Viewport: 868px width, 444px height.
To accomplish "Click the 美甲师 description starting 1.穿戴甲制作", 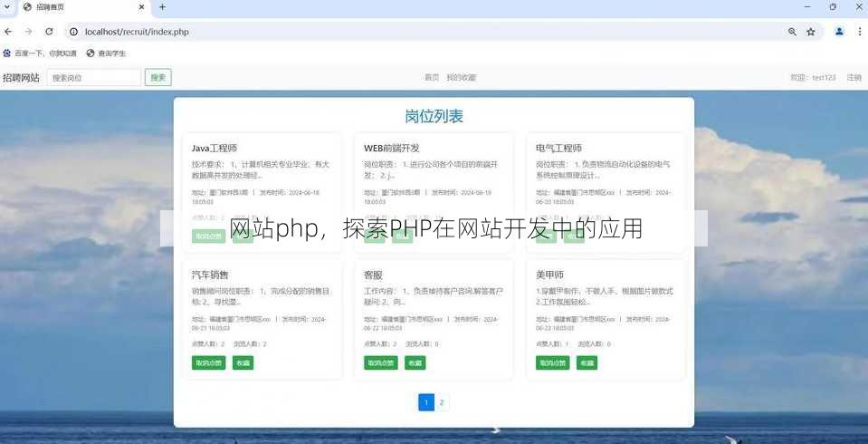I will pos(605,296).
